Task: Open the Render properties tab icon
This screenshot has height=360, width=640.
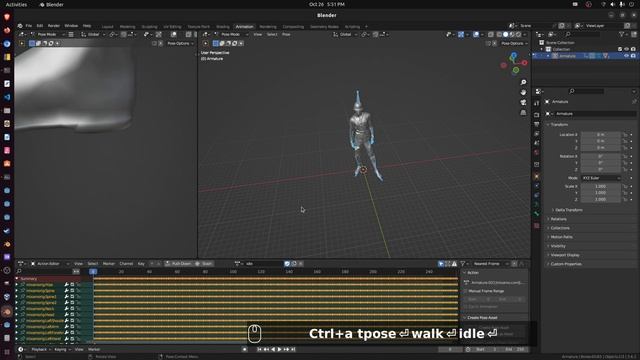Action: (537, 115)
